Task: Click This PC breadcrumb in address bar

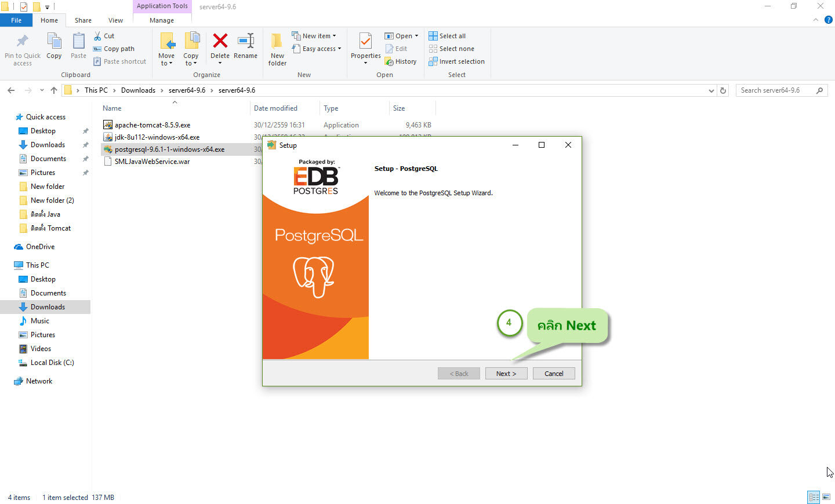Action: tap(96, 90)
